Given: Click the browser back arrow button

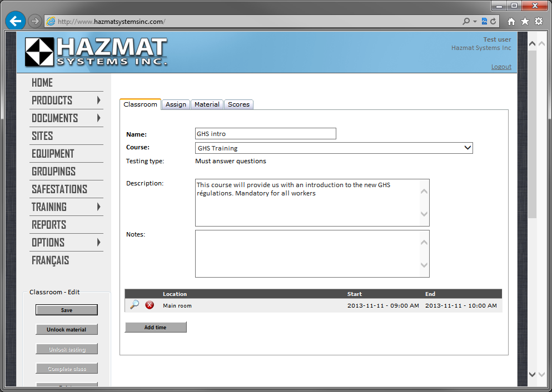Looking at the screenshot, I should [16, 21].
